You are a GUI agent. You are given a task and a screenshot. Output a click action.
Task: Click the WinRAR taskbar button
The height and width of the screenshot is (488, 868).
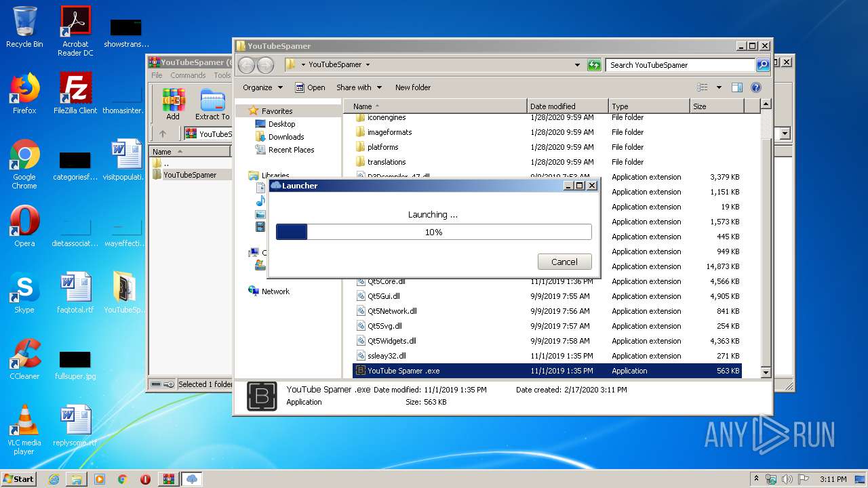point(169,479)
